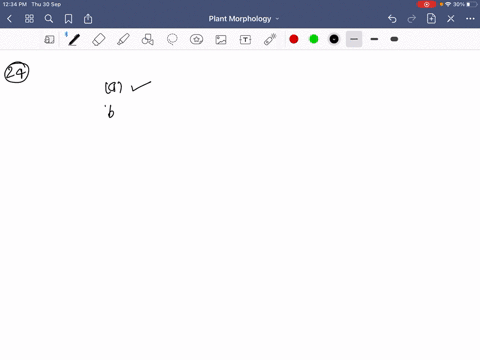Close the editing toolbar with X
480x360 pixels.
click(451, 19)
